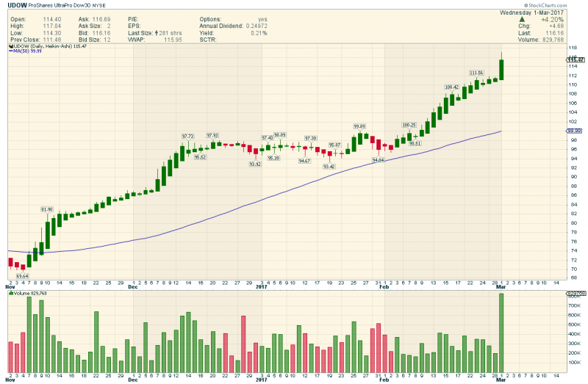The height and width of the screenshot is (384, 588).
Task: Click the Yield value 0.21%
Action: (x=259, y=33)
